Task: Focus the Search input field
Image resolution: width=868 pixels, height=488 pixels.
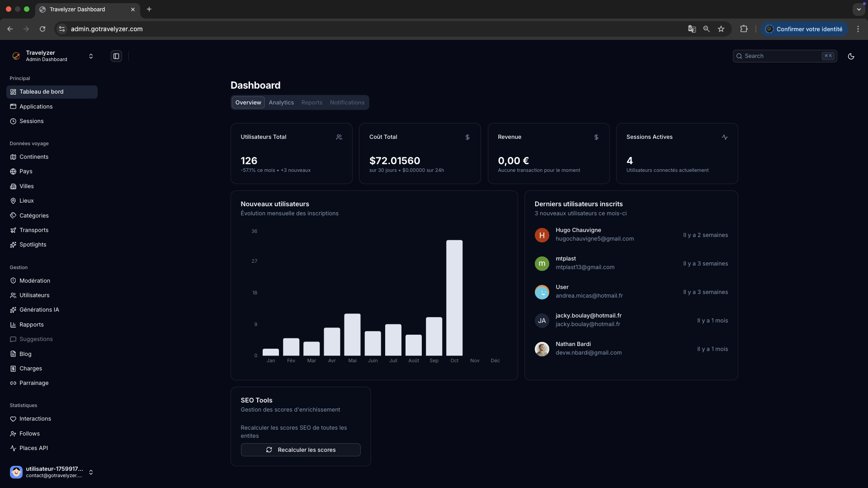Action: click(x=782, y=56)
